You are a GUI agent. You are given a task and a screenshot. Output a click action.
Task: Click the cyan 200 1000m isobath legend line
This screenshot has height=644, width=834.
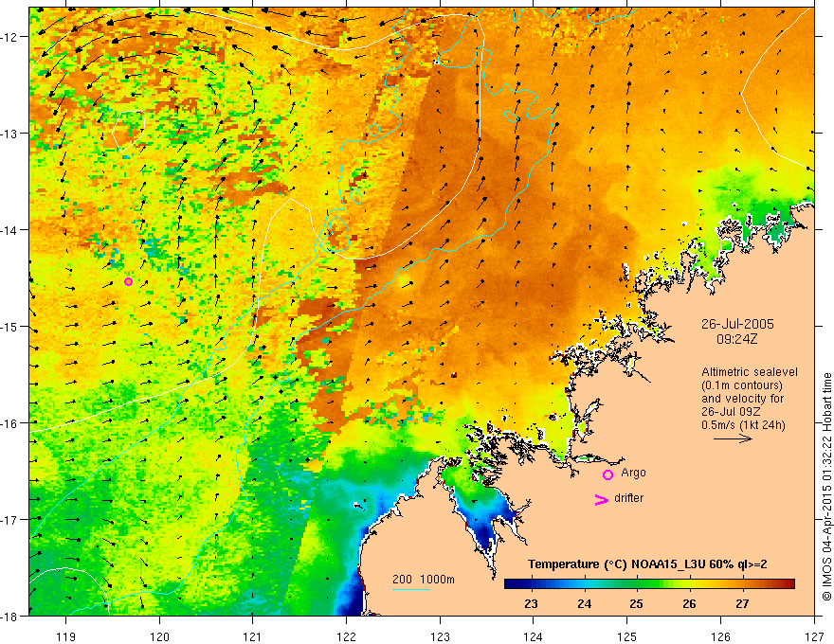click(x=411, y=589)
